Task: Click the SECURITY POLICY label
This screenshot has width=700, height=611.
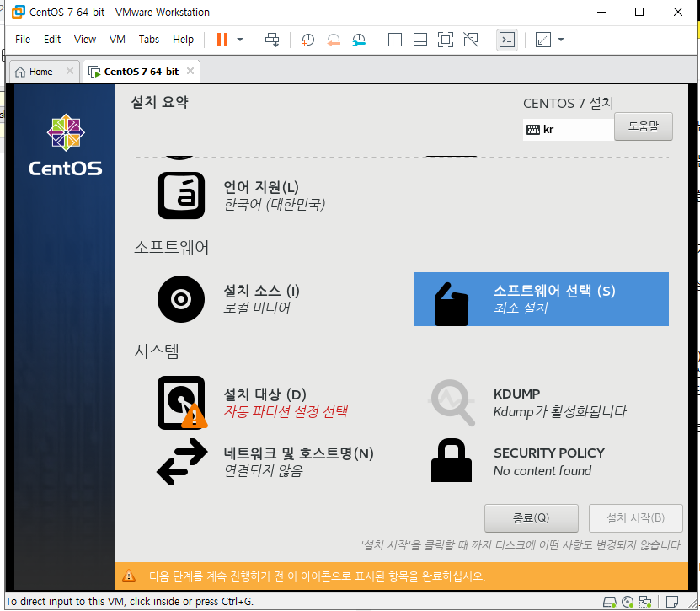Action: tap(549, 453)
